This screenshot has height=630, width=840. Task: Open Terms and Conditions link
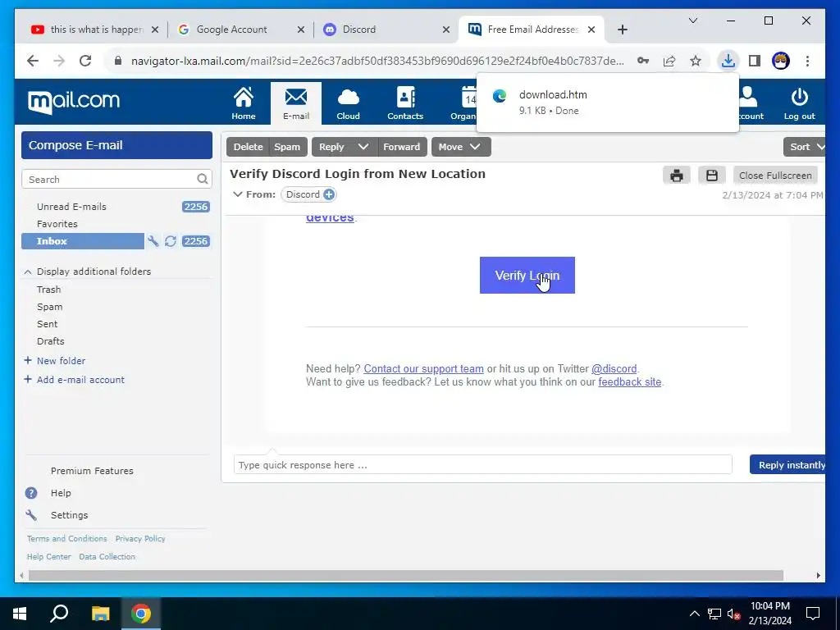pyautogui.click(x=67, y=539)
